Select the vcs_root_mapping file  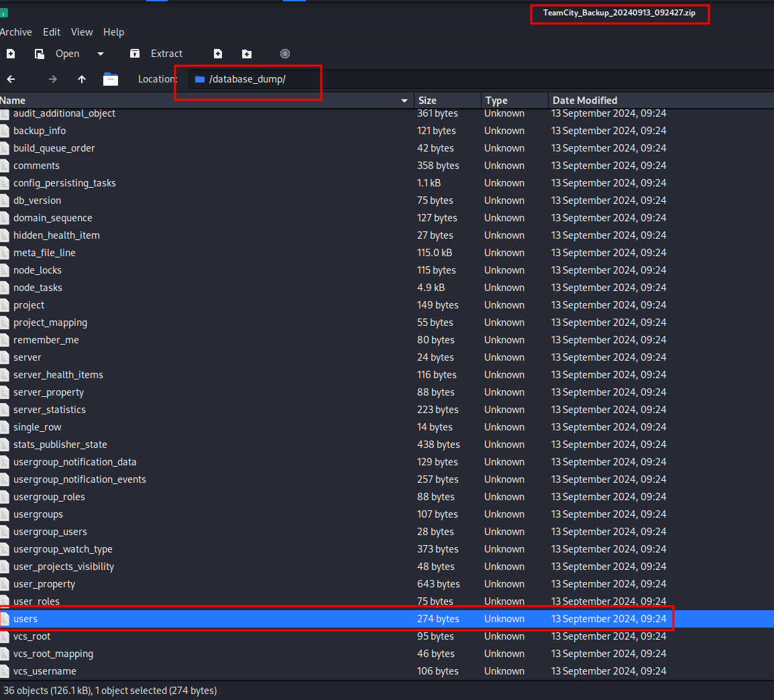387,654
